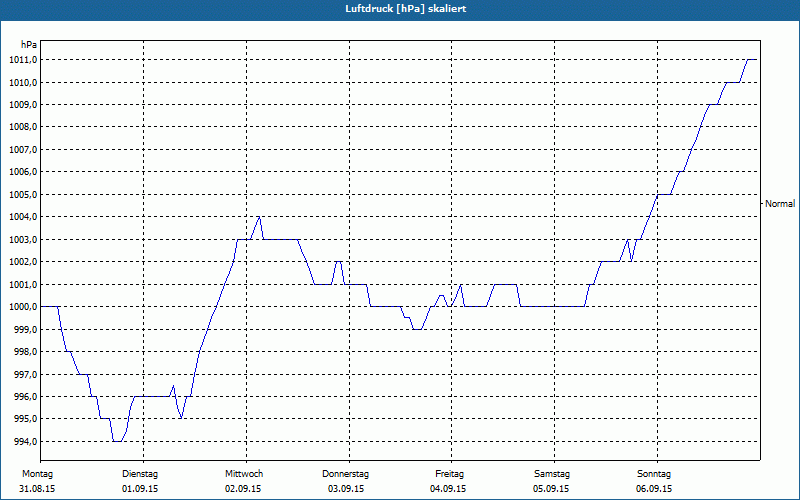The height and width of the screenshot is (500, 800).
Task: Select the 'Donnerstag' day label
Action: [345, 474]
